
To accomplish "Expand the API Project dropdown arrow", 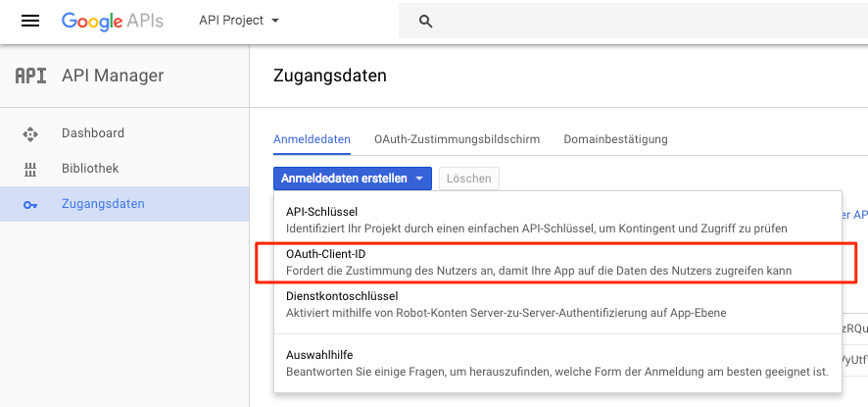I will coord(275,21).
